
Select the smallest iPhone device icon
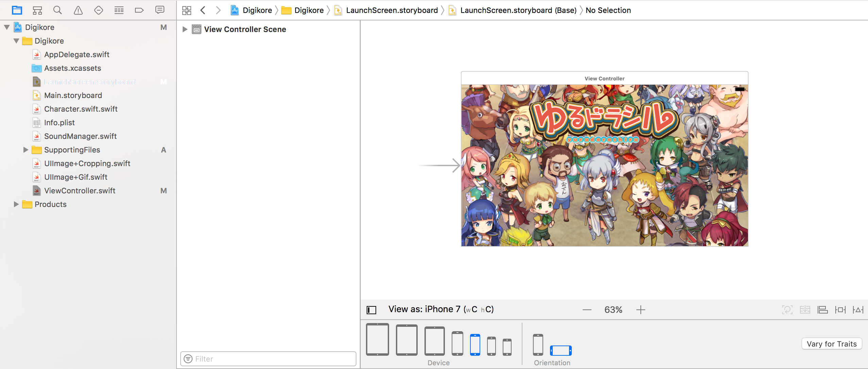507,347
